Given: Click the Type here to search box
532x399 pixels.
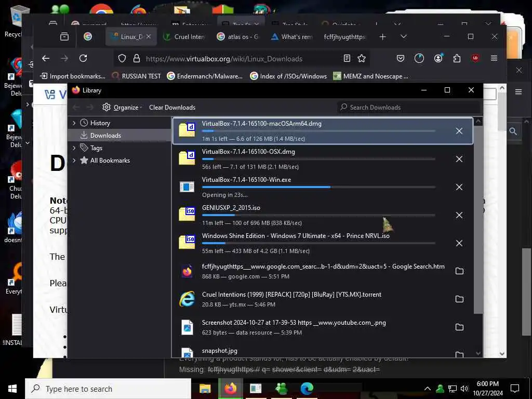Looking at the screenshot, I should (108, 389).
